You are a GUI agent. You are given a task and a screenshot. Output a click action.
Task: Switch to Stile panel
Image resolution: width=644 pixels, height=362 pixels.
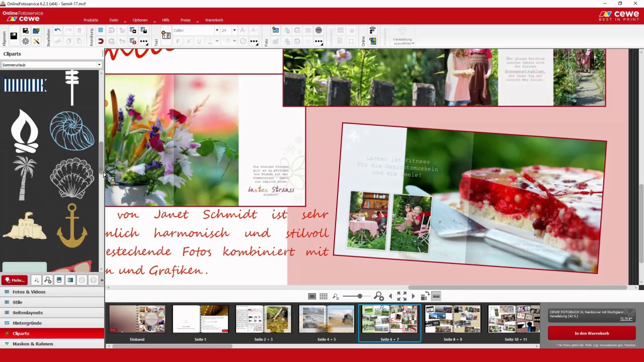(52, 302)
